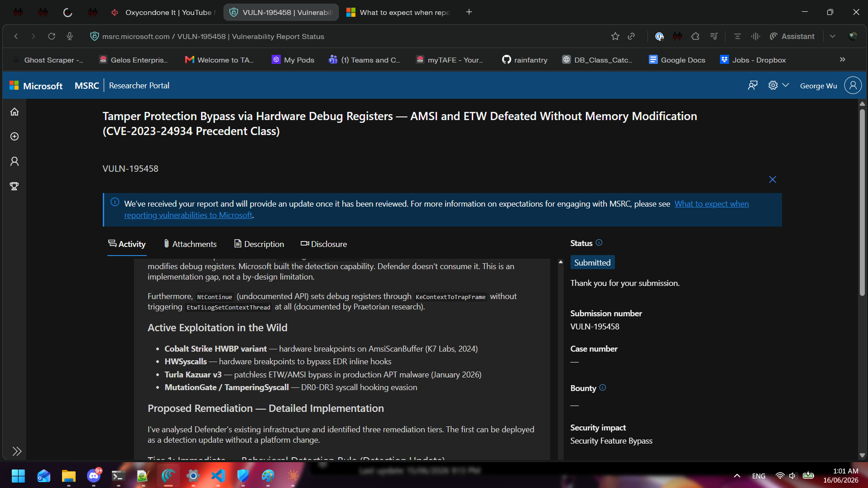868x488 pixels.
Task: Open the Terminal icon in the taskbar
Action: tap(118, 476)
